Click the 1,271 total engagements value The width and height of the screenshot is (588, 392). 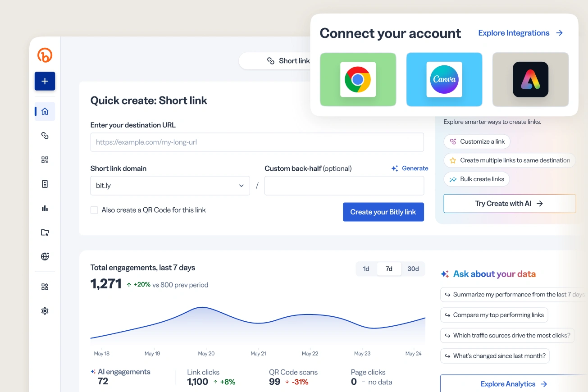coord(106,284)
